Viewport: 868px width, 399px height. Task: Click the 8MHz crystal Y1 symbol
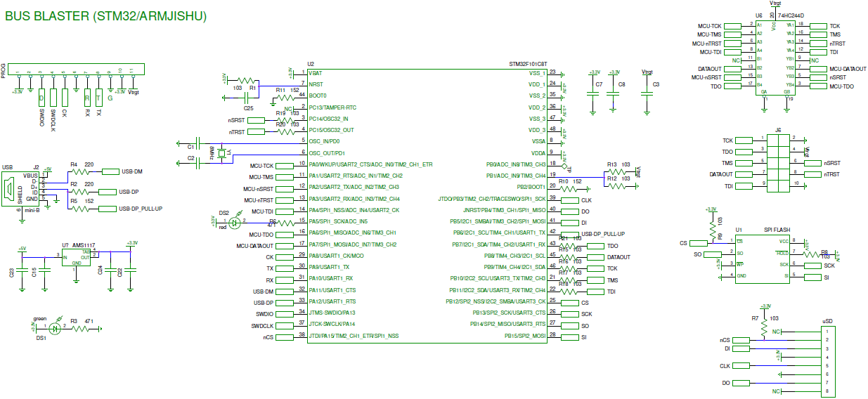click(222, 154)
